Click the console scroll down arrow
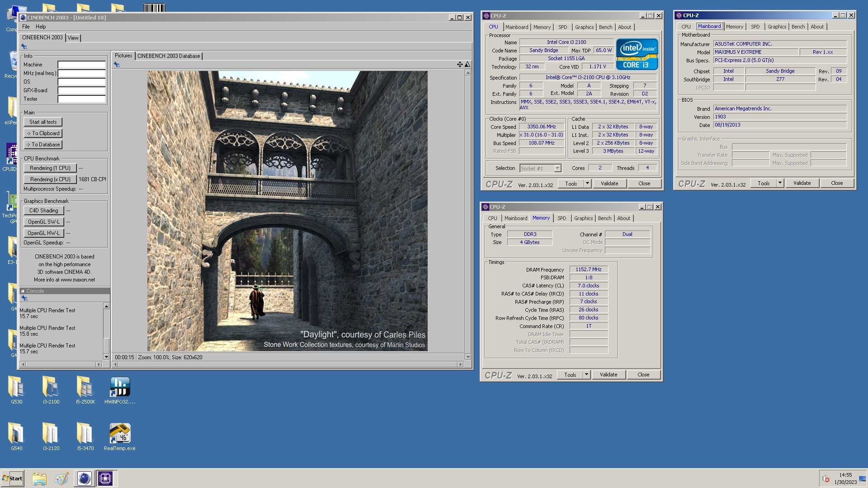Screen dimensions: 868x488 (x=106, y=357)
